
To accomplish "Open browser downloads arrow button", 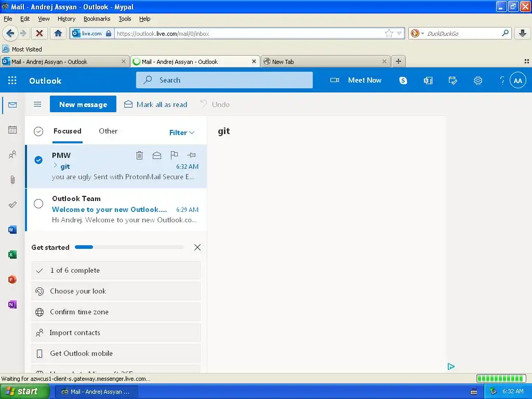I will (x=523, y=33).
